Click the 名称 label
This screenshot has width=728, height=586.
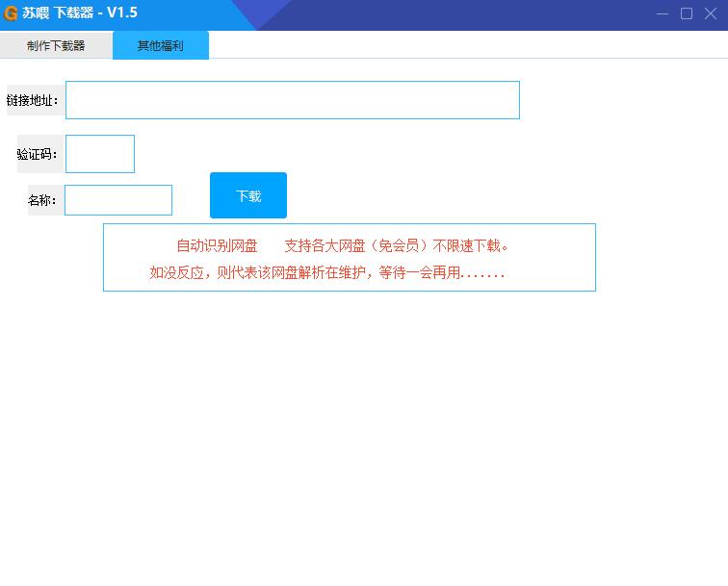coord(42,200)
